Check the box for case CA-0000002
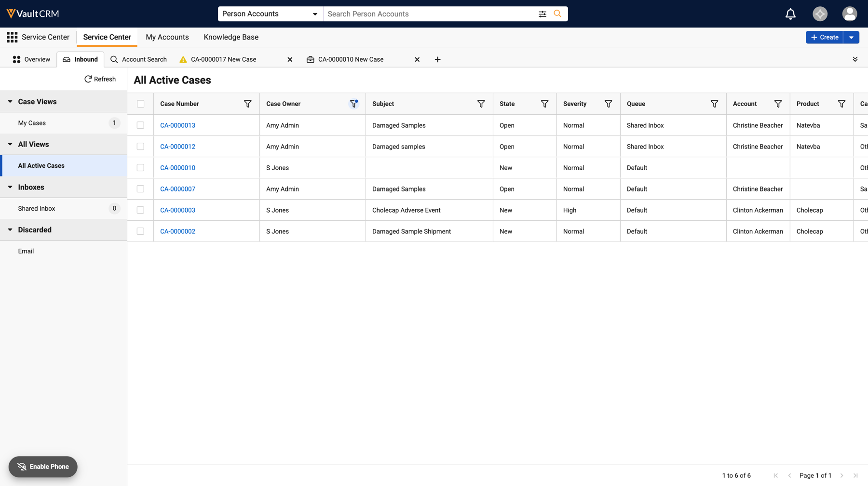 pos(140,231)
